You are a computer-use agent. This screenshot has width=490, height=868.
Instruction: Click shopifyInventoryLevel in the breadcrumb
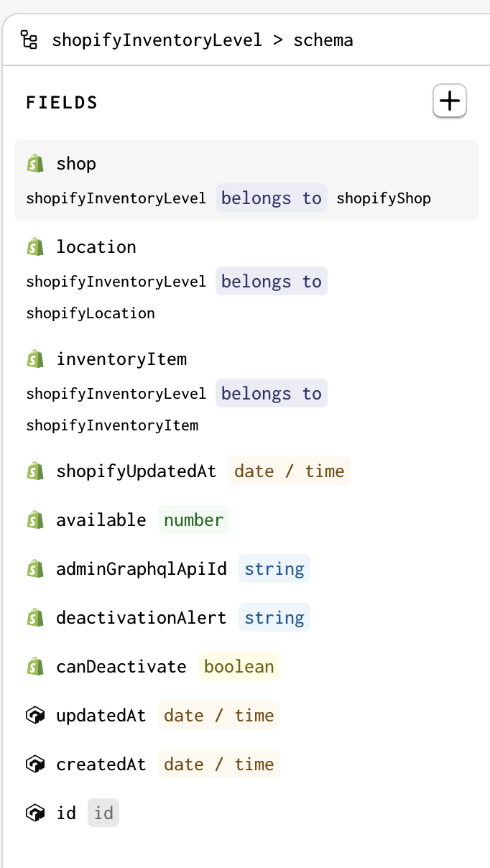[157, 40]
